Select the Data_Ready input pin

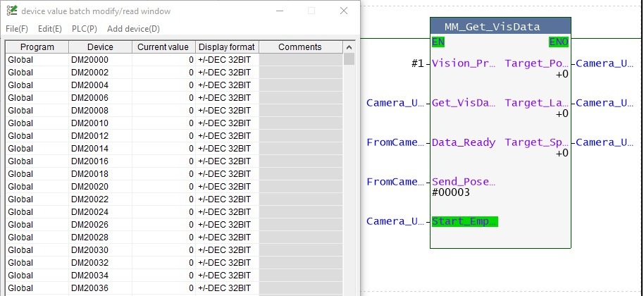click(x=464, y=142)
